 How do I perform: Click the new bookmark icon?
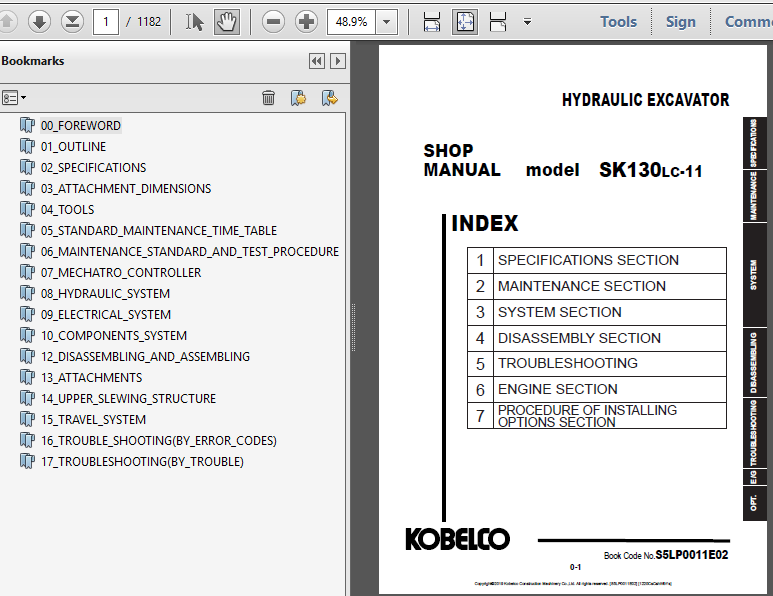click(298, 98)
